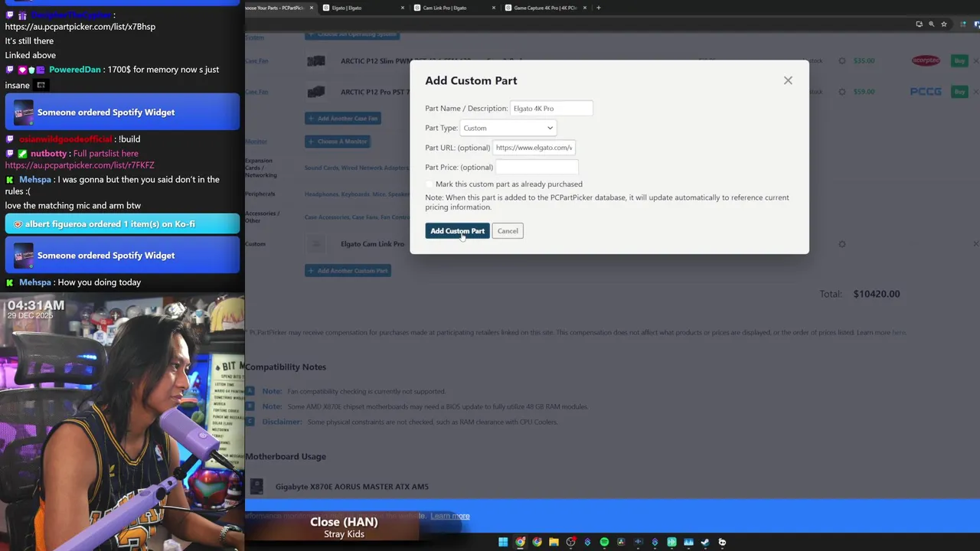Open DaVinci Resolve from the taskbar
980x551 pixels.
[621, 542]
